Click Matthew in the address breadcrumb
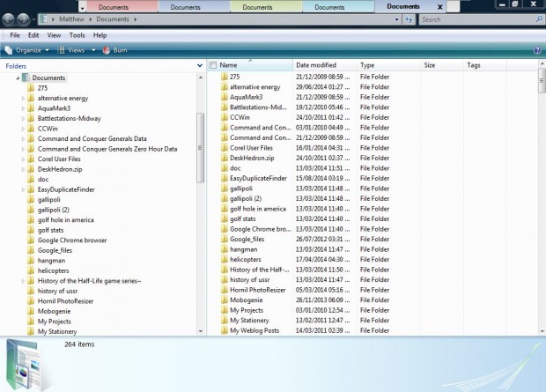The image size is (546, 392). (71, 19)
